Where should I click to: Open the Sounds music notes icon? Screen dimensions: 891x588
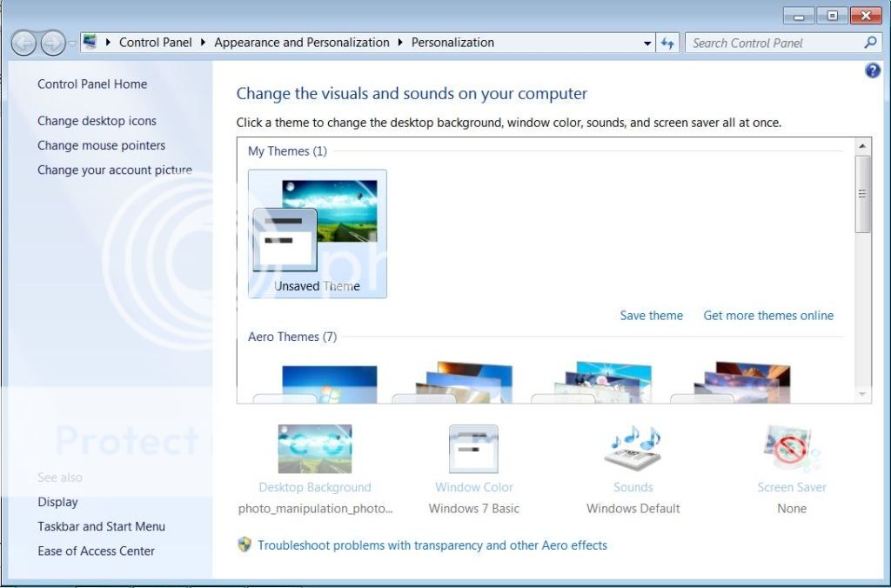[x=633, y=448]
